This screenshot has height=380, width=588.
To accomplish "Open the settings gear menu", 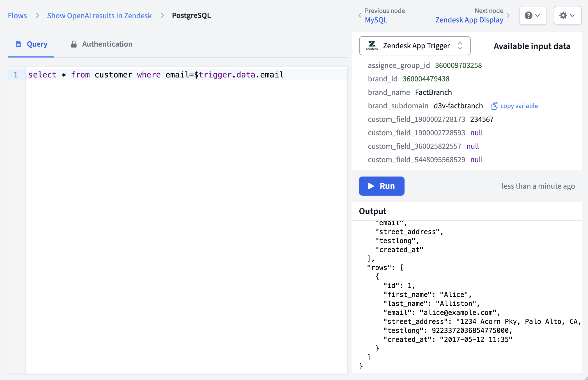I will pyautogui.click(x=568, y=15).
